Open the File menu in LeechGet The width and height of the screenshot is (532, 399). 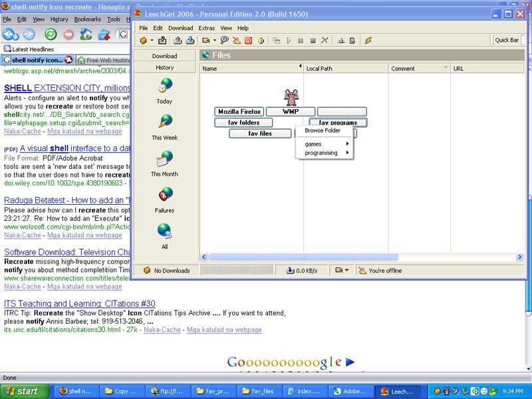(143, 28)
